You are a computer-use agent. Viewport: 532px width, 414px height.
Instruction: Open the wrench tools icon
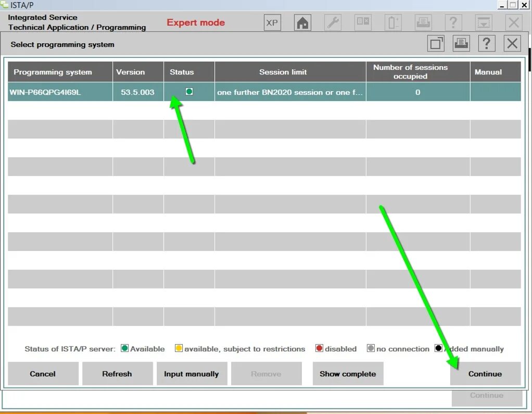(333, 23)
